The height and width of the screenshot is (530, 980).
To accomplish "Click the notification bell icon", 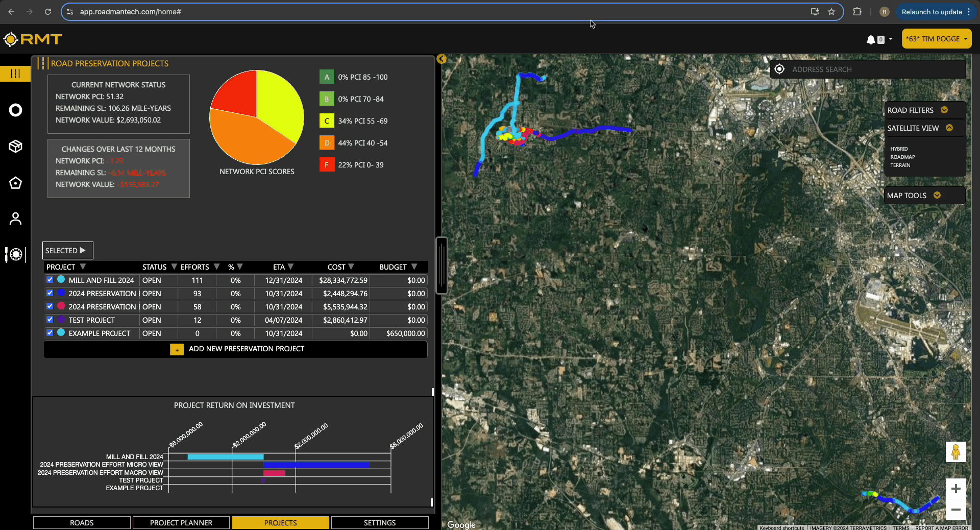I will (871, 39).
